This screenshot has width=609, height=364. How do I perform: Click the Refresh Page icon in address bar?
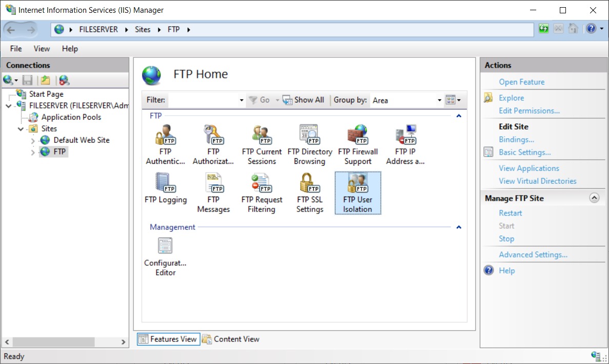pos(544,28)
